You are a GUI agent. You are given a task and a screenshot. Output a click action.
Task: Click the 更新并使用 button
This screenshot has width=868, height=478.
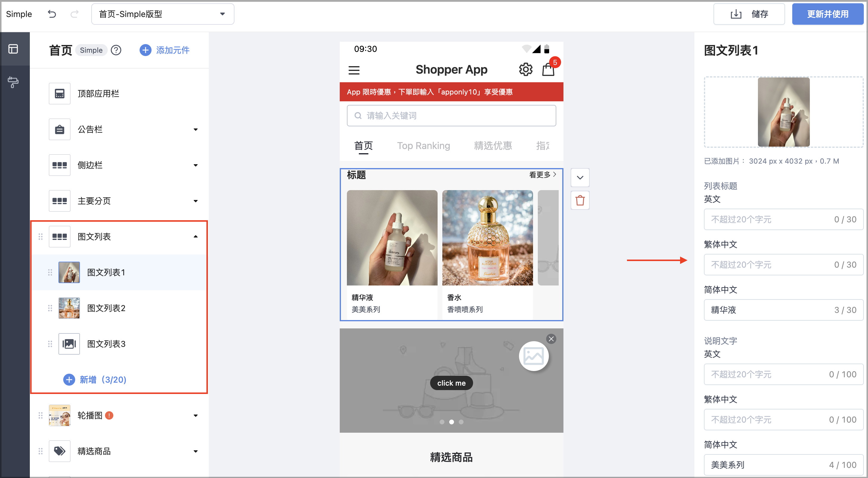pyautogui.click(x=827, y=14)
